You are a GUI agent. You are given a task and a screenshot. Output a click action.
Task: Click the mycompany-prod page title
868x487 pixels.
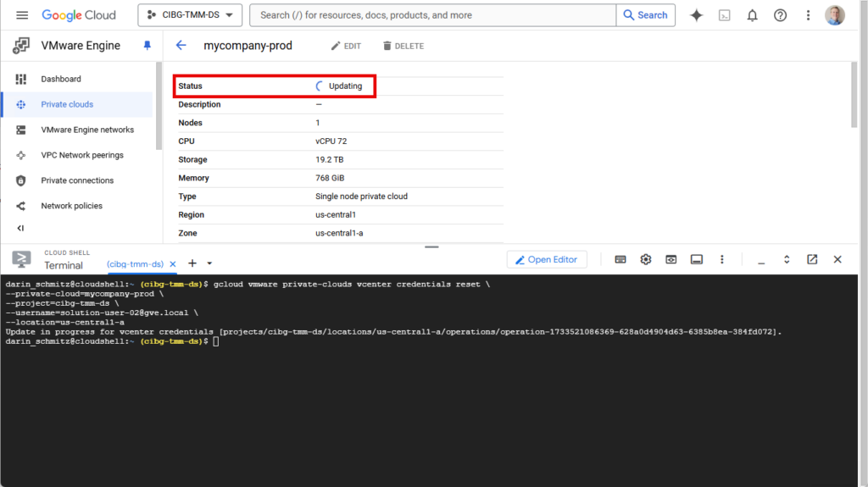[248, 46]
